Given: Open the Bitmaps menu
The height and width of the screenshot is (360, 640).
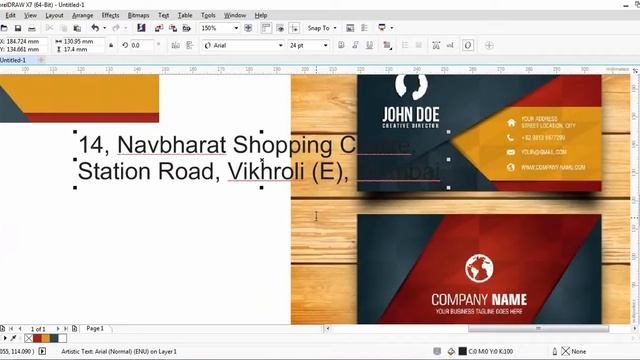Looking at the screenshot, I should (138, 16).
